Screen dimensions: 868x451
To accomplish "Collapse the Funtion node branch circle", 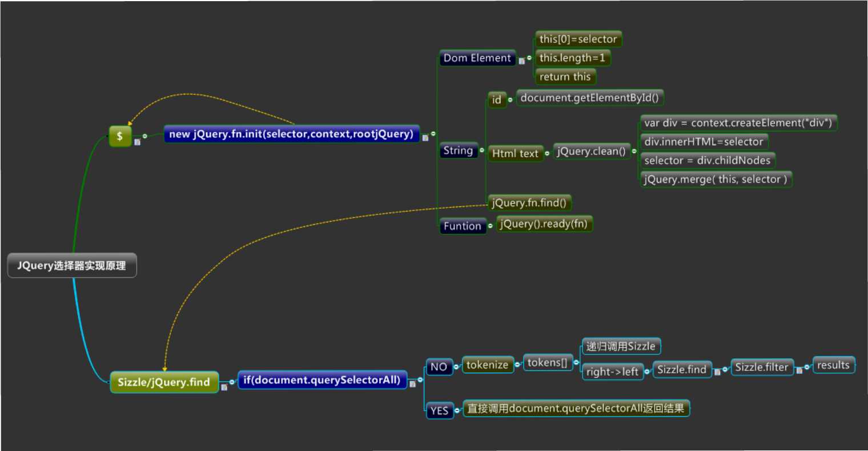I will 490,226.
